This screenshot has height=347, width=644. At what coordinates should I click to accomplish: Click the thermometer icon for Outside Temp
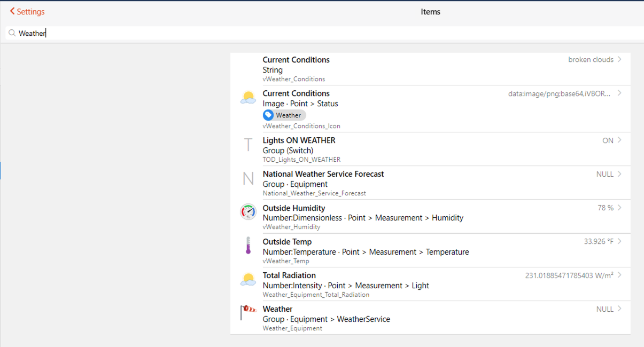click(x=248, y=246)
